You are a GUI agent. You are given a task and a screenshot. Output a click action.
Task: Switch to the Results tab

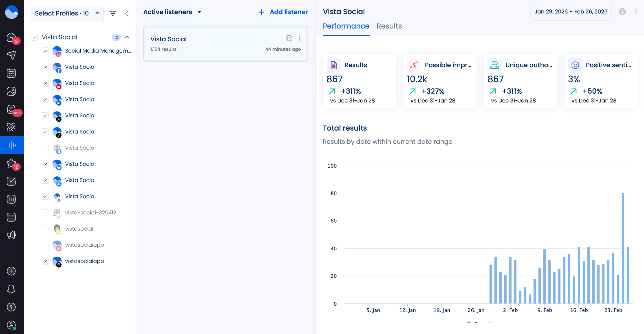[389, 26]
